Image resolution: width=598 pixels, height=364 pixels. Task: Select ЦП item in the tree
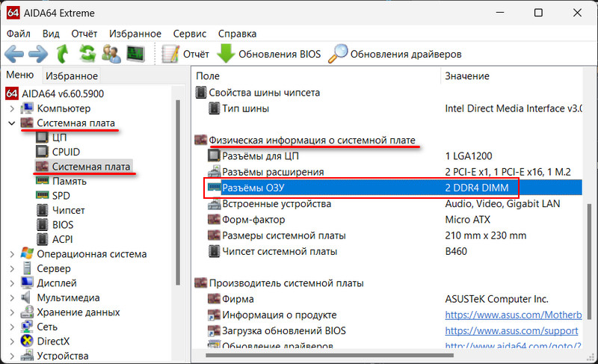60,138
